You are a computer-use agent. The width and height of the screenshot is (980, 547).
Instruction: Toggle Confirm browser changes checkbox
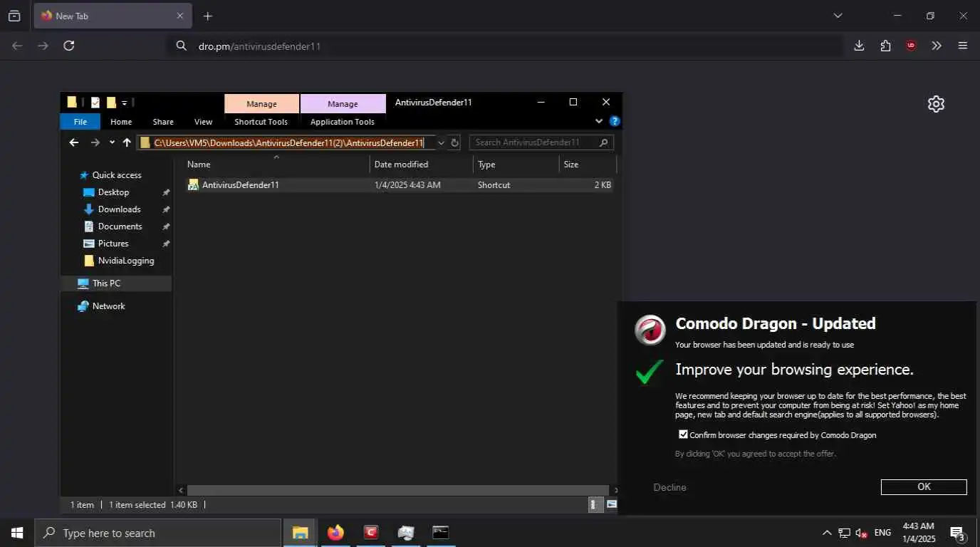[684, 434]
